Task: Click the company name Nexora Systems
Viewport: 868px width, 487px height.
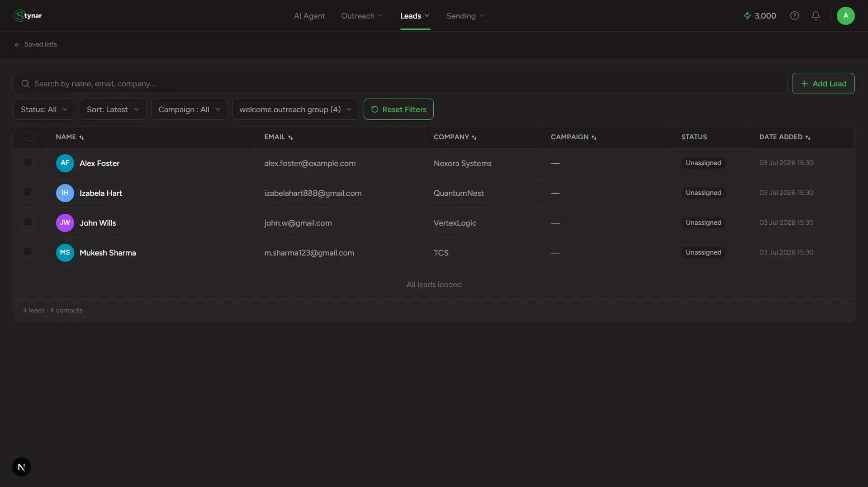Action: (x=462, y=163)
